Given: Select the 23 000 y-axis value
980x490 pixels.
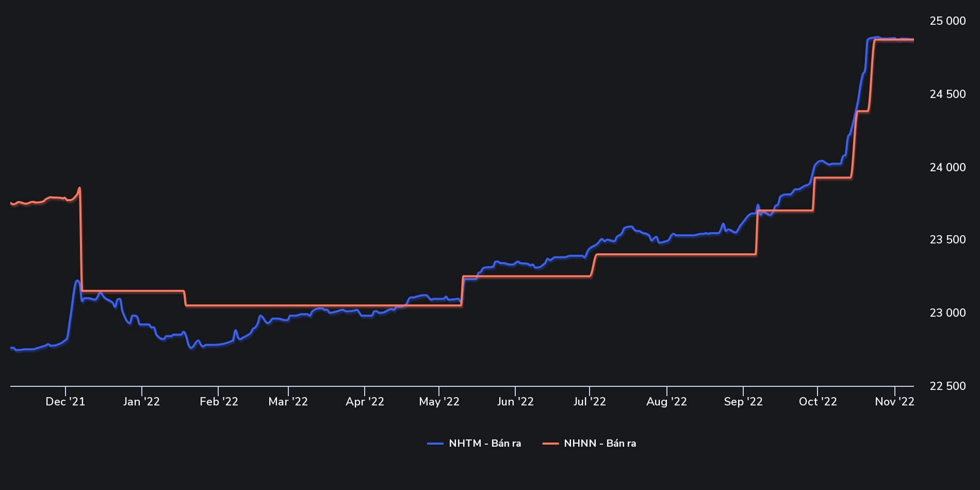Looking at the screenshot, I should coord(948,313).
